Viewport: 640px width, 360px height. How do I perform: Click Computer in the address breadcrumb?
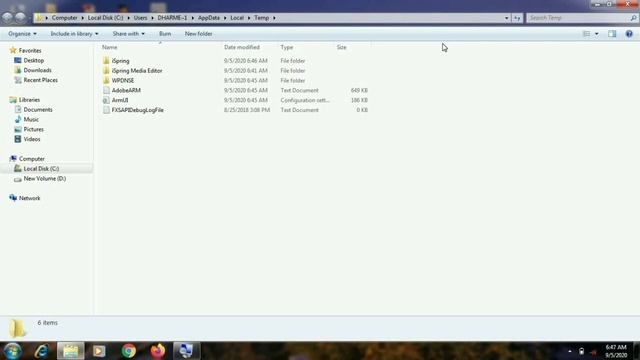pyautogui.click(x=64, y=18)
